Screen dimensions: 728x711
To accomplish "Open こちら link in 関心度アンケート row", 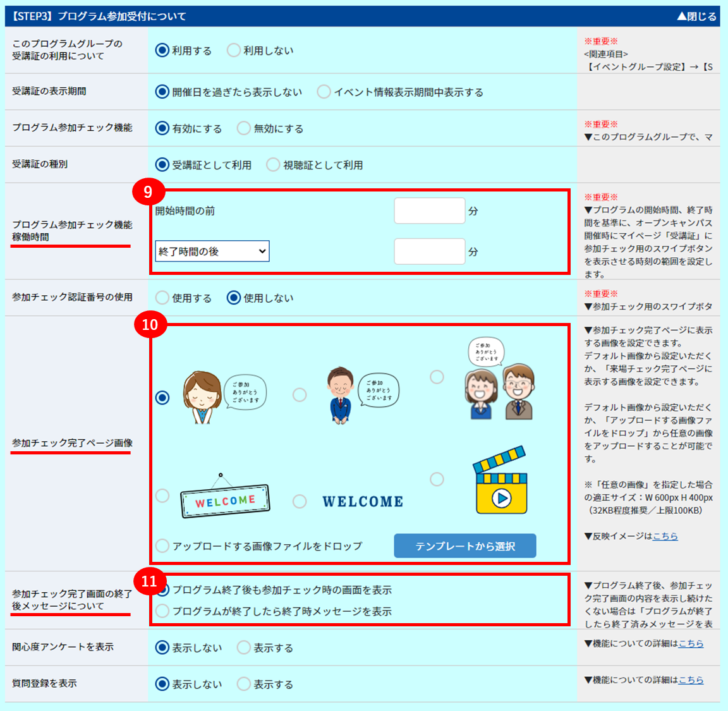I will coord(691,643).
